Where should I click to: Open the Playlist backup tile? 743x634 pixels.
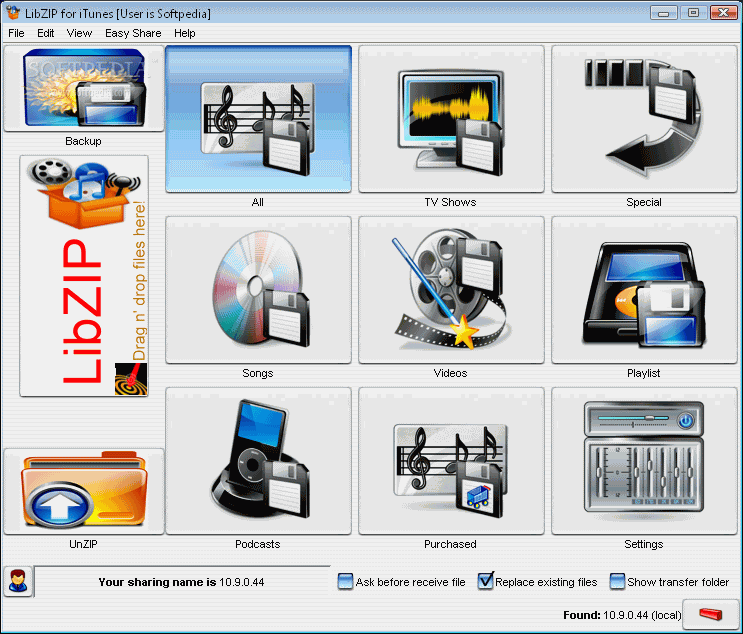click(644, 290)
